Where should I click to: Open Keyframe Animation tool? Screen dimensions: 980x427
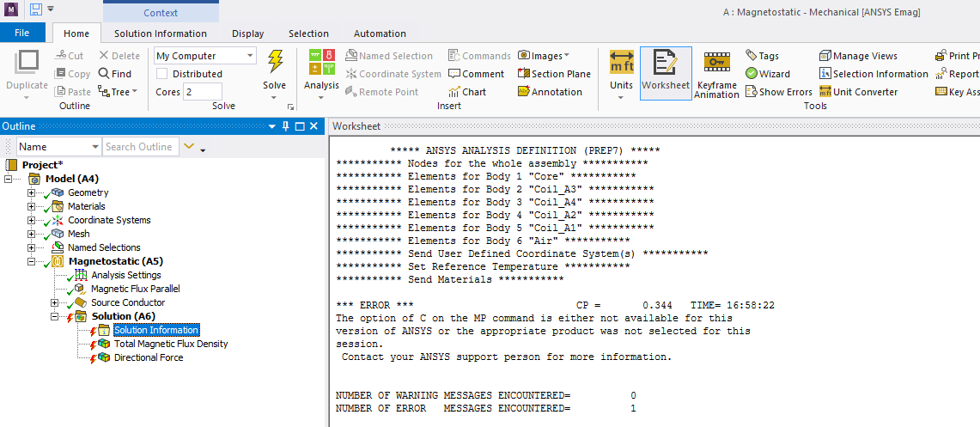(716, 75)
